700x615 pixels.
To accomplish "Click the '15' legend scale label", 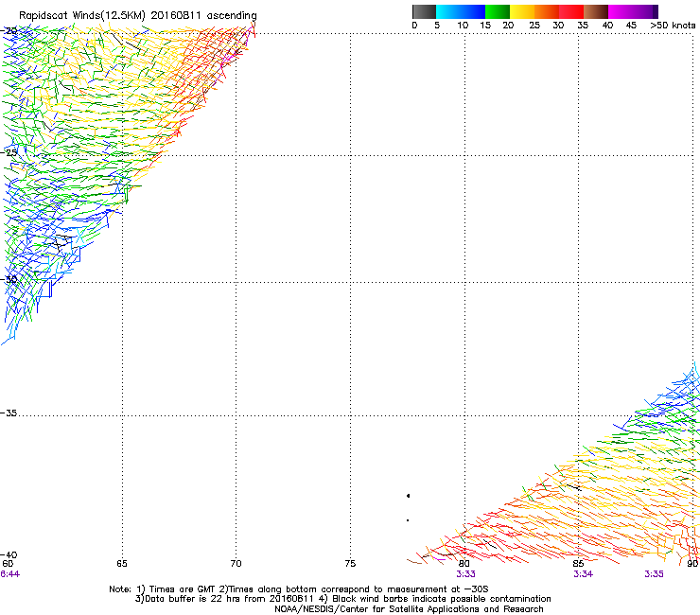I will coord(485,26).
